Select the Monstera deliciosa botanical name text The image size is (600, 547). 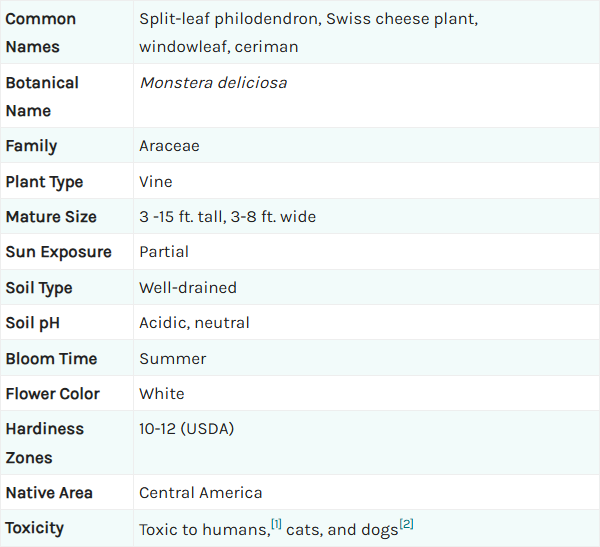coord(214,83)
